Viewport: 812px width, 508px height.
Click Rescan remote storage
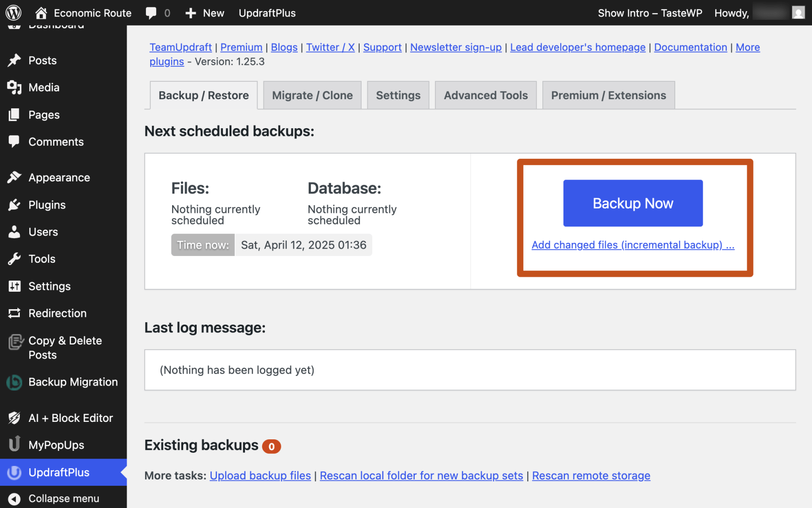tap(591, 476)
